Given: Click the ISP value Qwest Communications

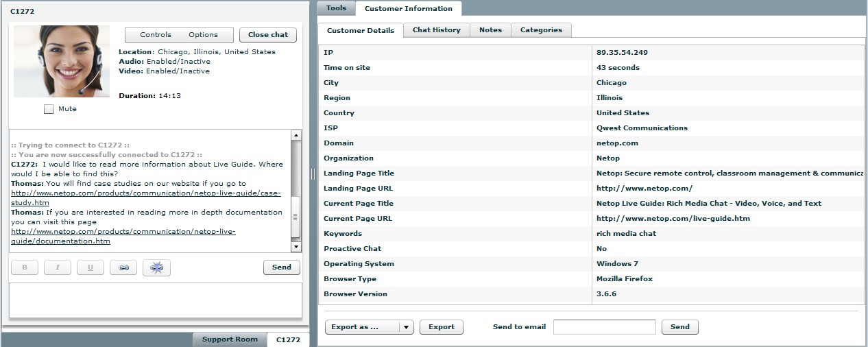Looking at the screenshot, I should (x=642, y=128).
